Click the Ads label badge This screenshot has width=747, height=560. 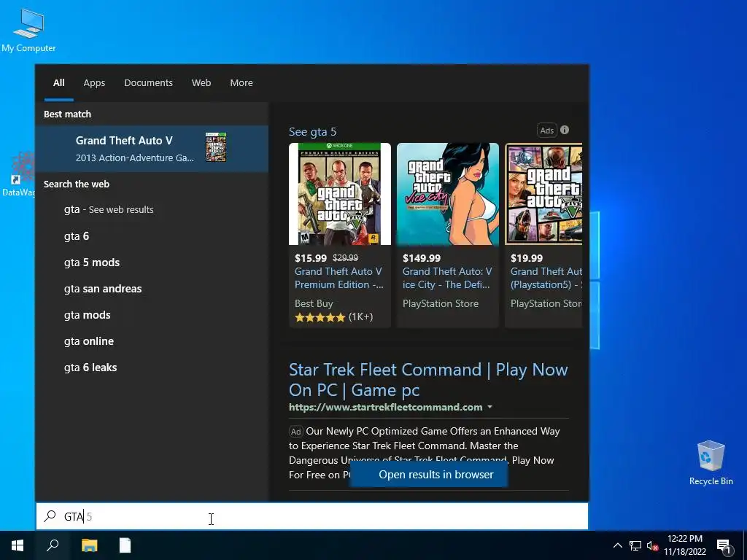pyautogui.click(x=547, y=130)
